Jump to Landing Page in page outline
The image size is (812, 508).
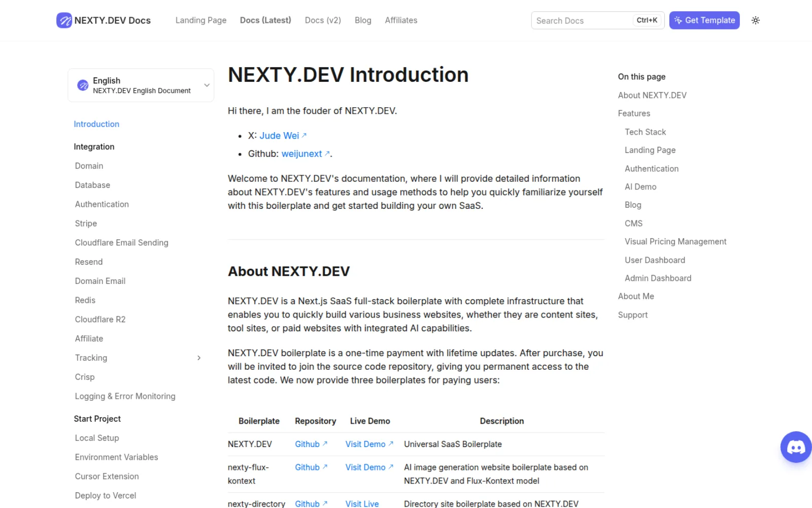pos(650,150)
